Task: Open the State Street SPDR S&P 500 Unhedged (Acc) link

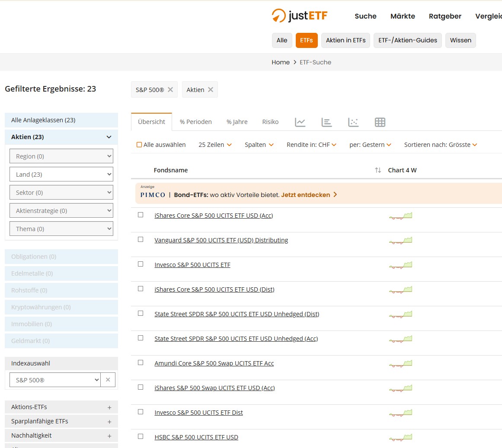Action: [236, 339]
